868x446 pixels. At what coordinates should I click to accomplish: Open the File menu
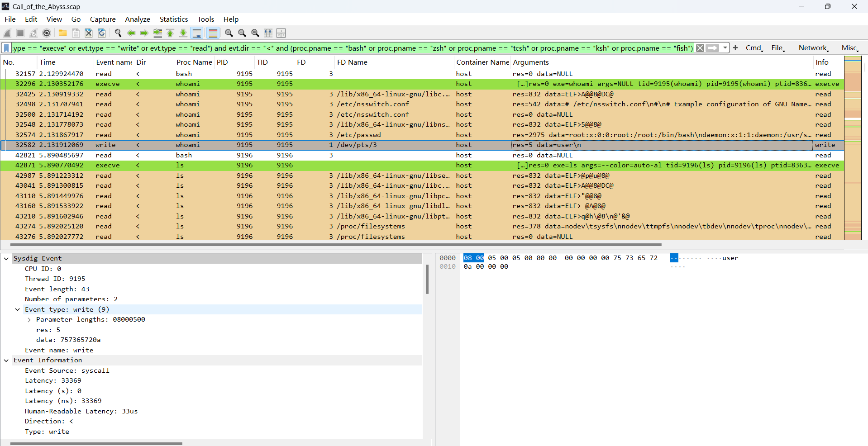[x=10, y=19]
